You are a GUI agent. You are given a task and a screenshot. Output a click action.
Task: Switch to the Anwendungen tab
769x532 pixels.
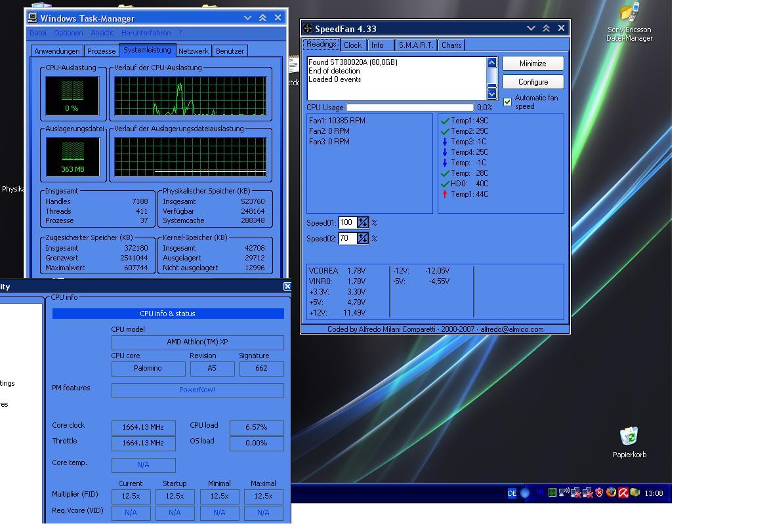tap(57, 51)
